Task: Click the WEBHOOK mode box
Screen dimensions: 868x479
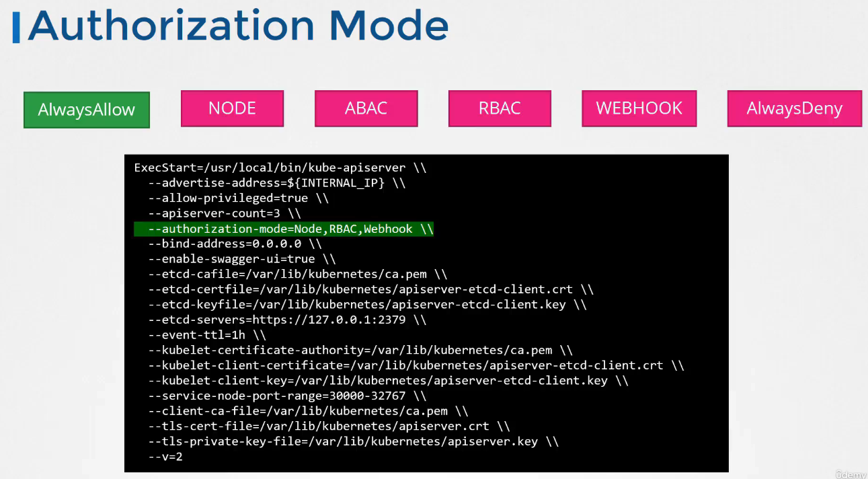Action: pos(639,108)
